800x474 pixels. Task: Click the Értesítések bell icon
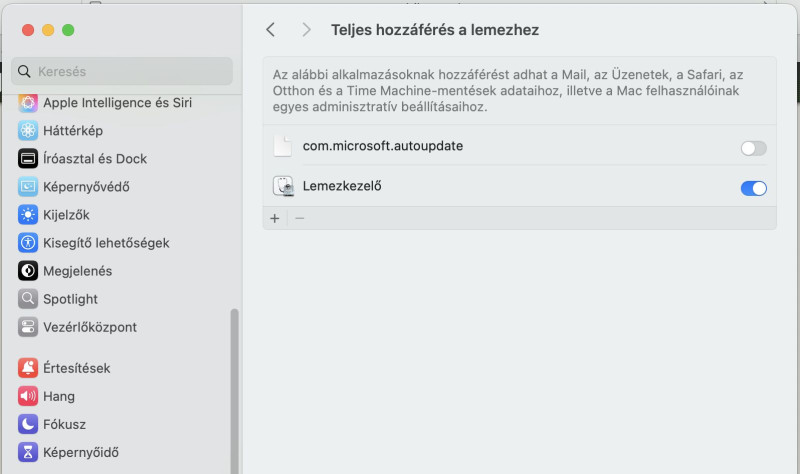click(x=28, y=368)
